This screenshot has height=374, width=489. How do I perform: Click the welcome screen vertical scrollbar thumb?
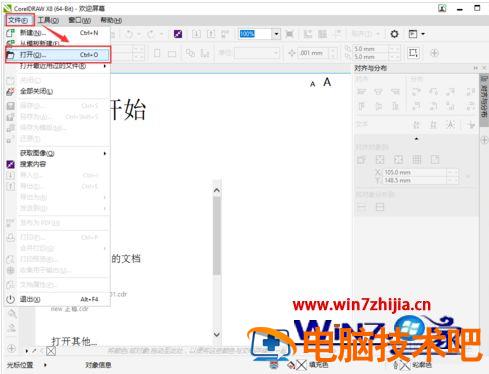[x=217, y=236]
